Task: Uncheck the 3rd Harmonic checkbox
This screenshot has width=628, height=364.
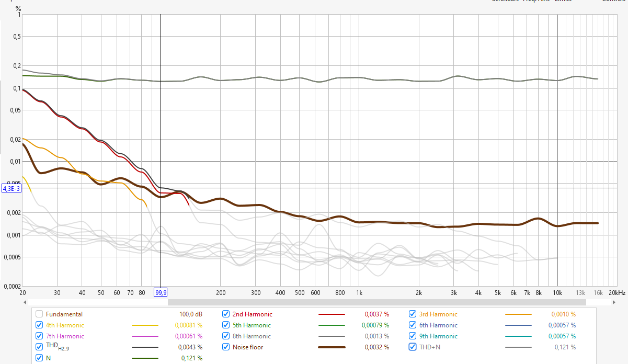Action: click(x=413, y=314)
